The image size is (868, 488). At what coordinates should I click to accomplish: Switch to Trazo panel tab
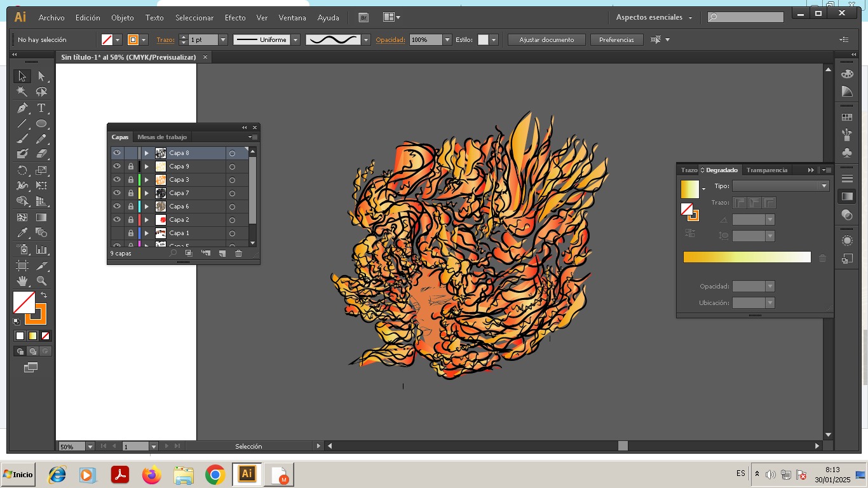tap(689, 170)
